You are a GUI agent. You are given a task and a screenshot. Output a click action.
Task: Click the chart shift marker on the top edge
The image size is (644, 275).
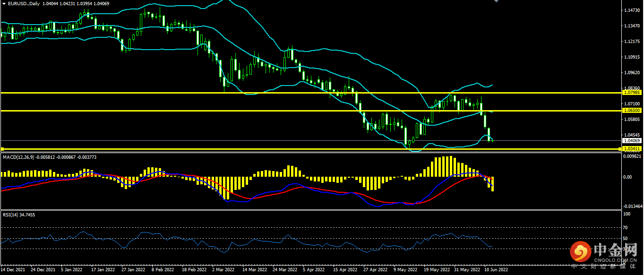(x=496, y=1)
